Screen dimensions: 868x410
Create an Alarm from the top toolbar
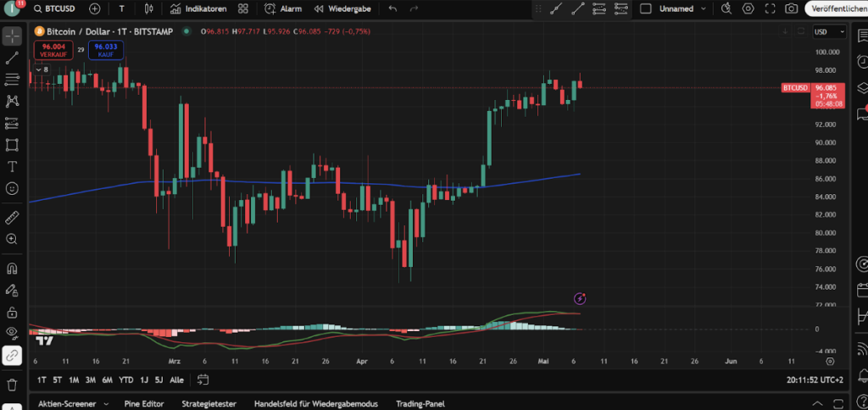(x=283, y=8)
